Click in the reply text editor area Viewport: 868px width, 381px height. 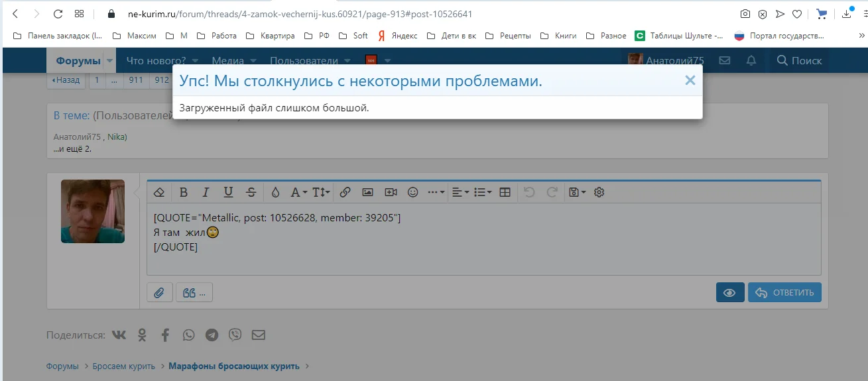coord(484,239)
